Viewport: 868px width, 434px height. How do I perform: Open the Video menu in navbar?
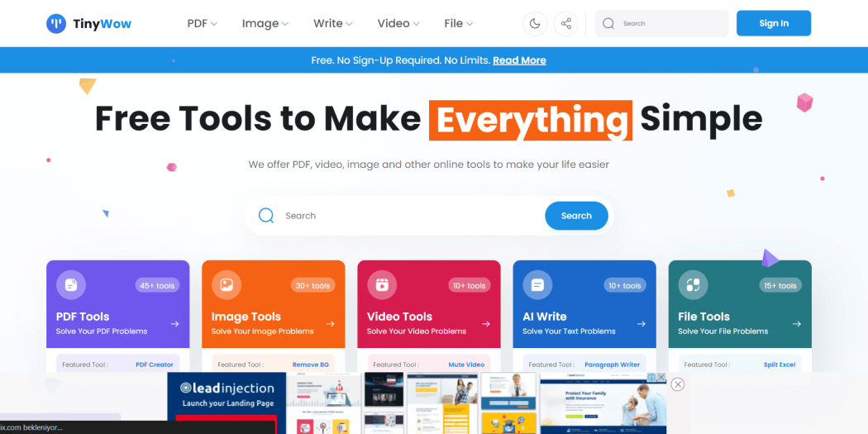click(398, 23)
